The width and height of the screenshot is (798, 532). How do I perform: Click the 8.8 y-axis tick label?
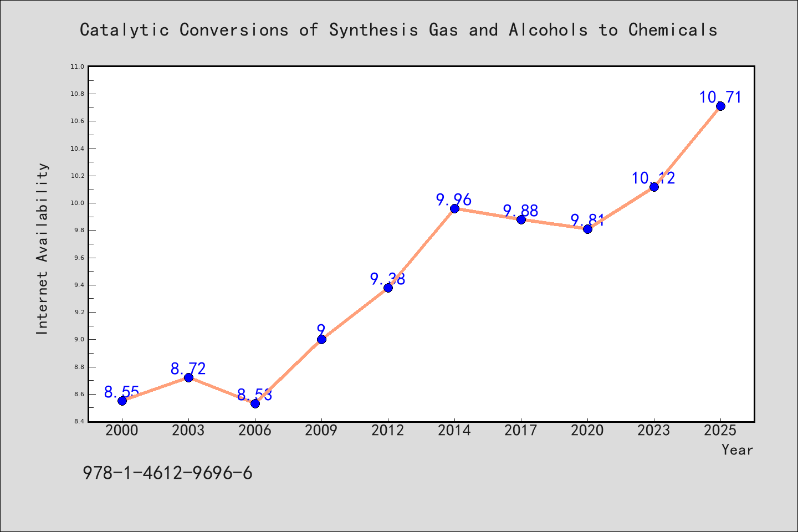(x=79, y=367)
